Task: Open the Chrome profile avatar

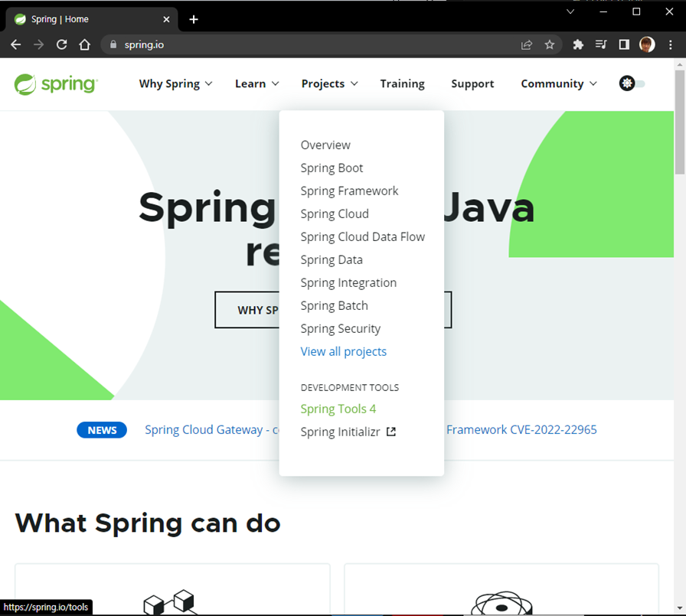Action: [x=647, y=44]
